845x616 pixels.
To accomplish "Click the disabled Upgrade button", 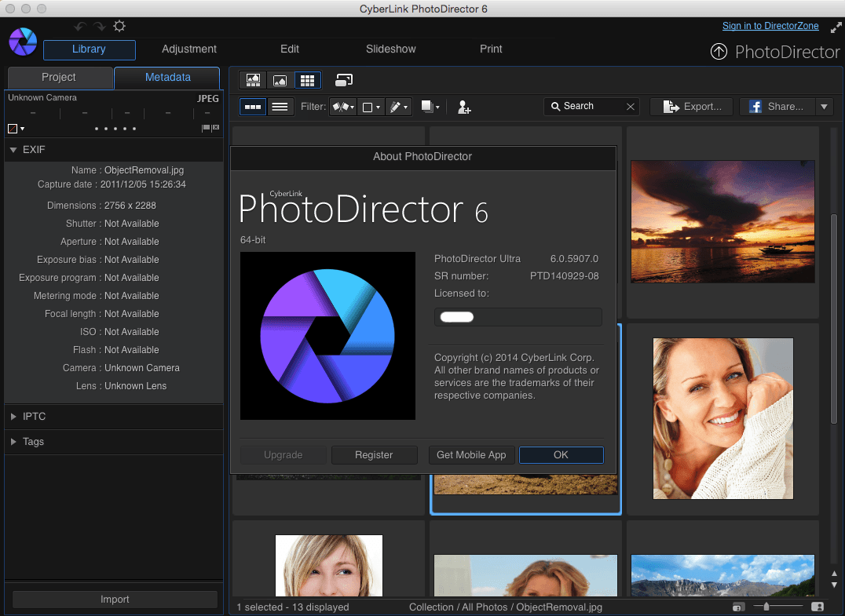I will (283, 455).
